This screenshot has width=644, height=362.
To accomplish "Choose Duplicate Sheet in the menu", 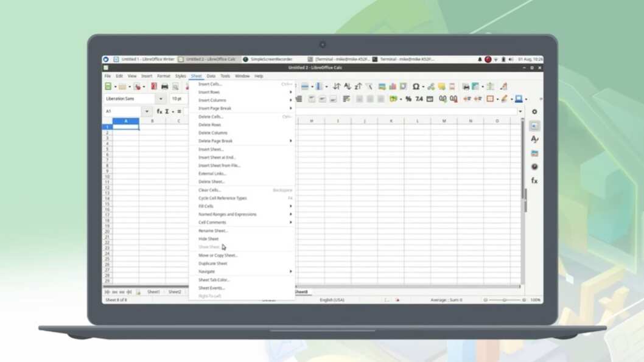I will [x=213, y=263].
